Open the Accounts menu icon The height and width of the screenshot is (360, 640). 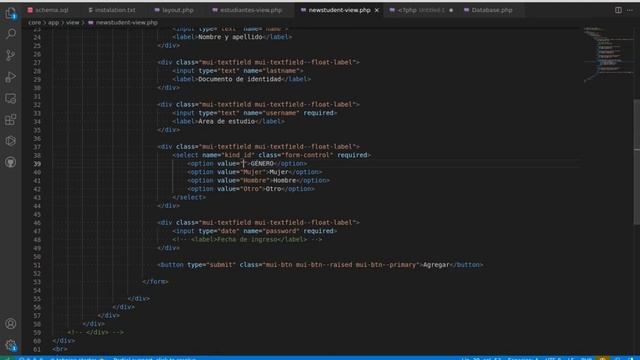click(x=11, y=324)
